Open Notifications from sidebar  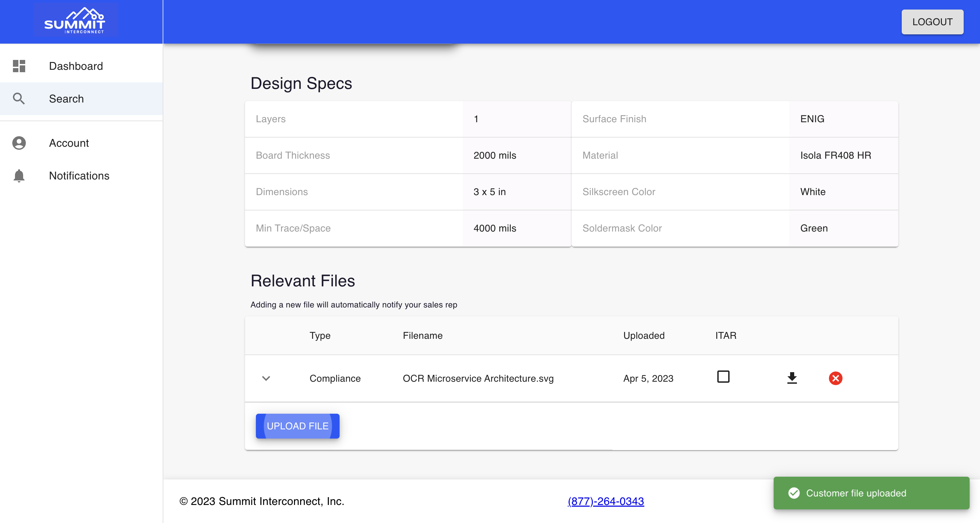point(81,175)
